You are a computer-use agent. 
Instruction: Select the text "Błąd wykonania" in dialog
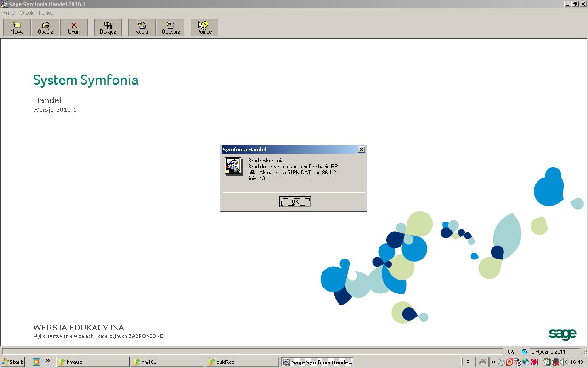tap(266, 161)
